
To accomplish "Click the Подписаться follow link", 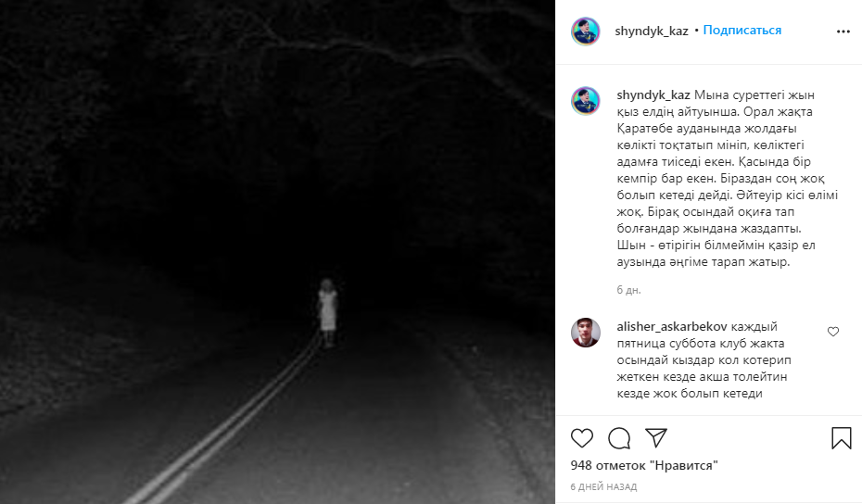I will pyautogui.click(x=742, y=31).
